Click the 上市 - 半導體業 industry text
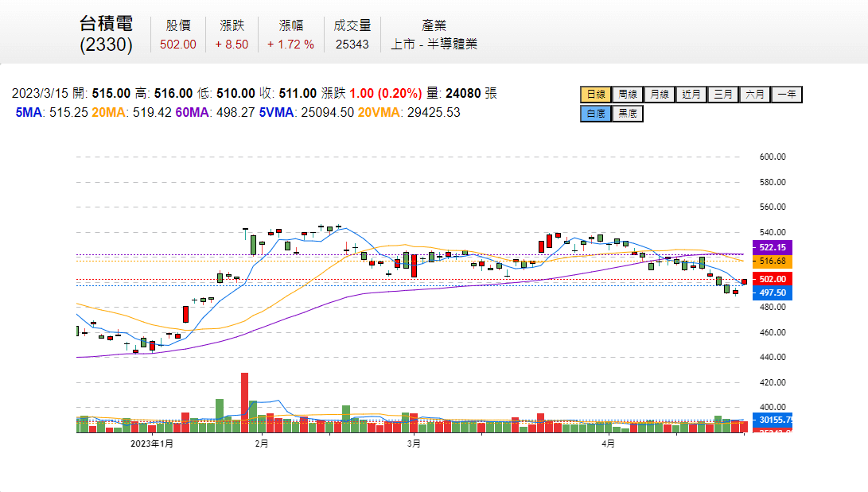This screenshot has width=868, height=492. pyautogui.click(x=434, y=45)
